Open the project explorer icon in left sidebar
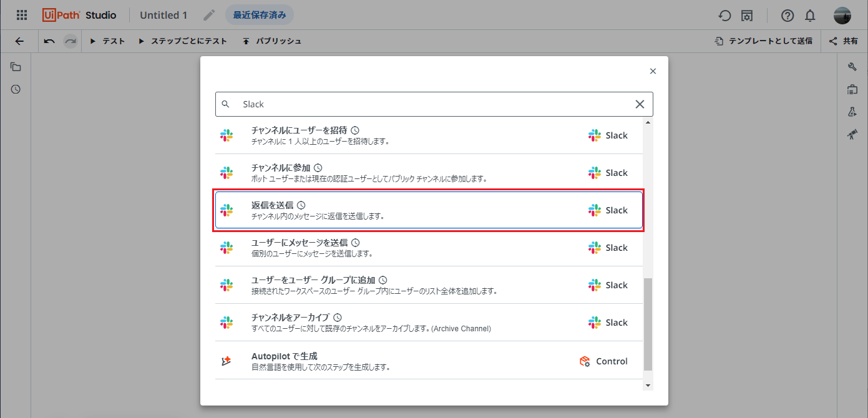The width and height of the screenshot is (868, 418). coord(16,67)
